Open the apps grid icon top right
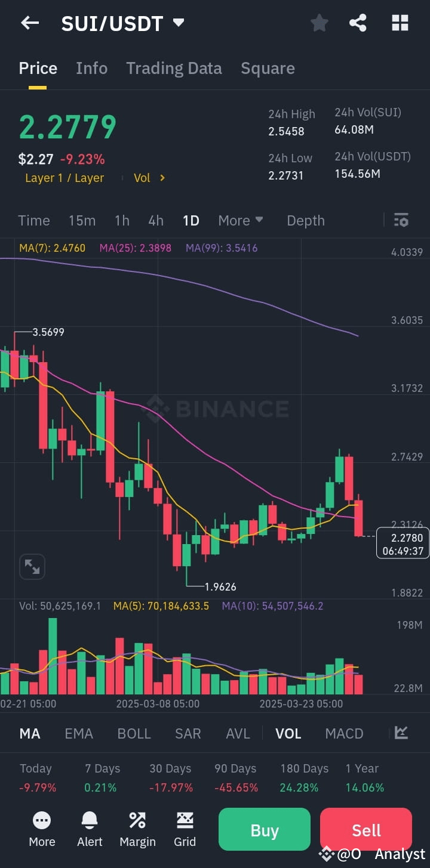 click(399, 23)
